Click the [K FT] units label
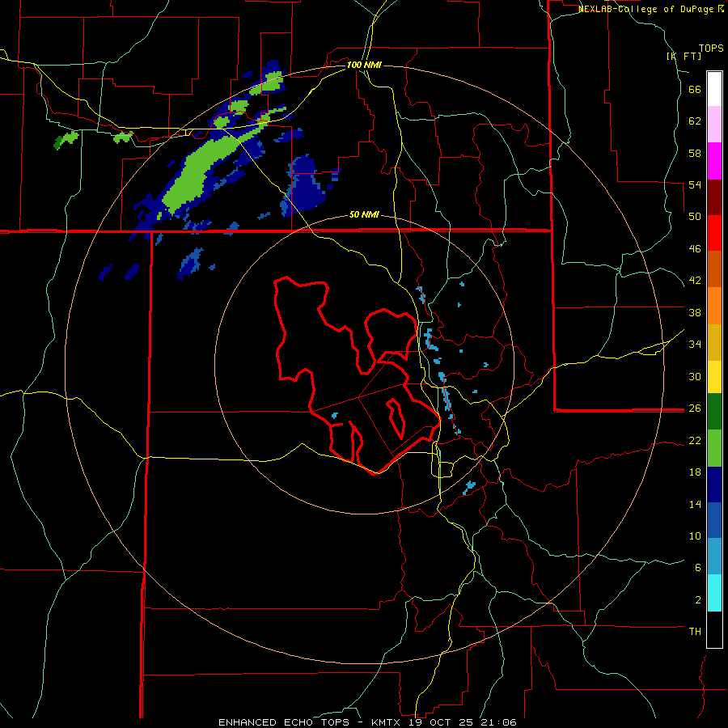Image resolution: width=728 pixels, height=728 pixels. [x=684, y=56]
